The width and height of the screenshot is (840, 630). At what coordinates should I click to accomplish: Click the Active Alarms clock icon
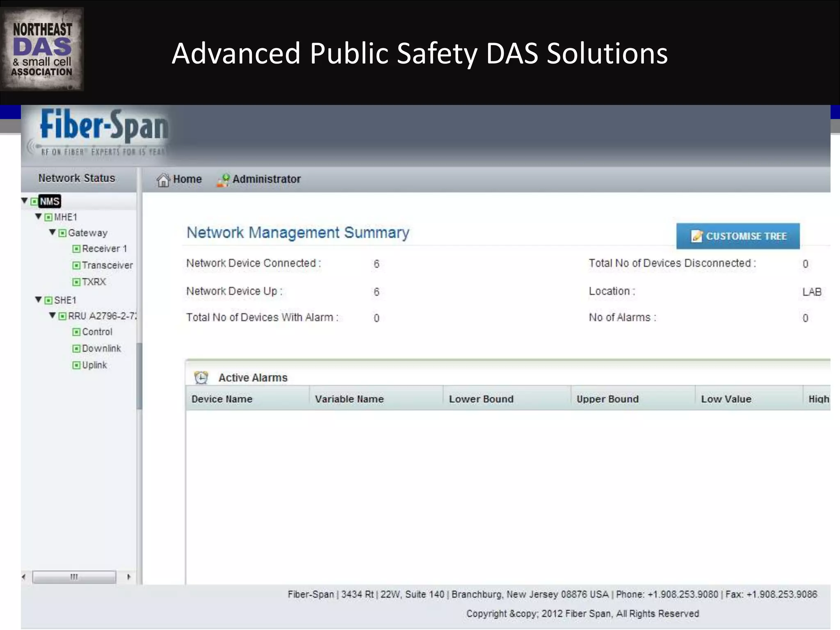click(201, 377)
